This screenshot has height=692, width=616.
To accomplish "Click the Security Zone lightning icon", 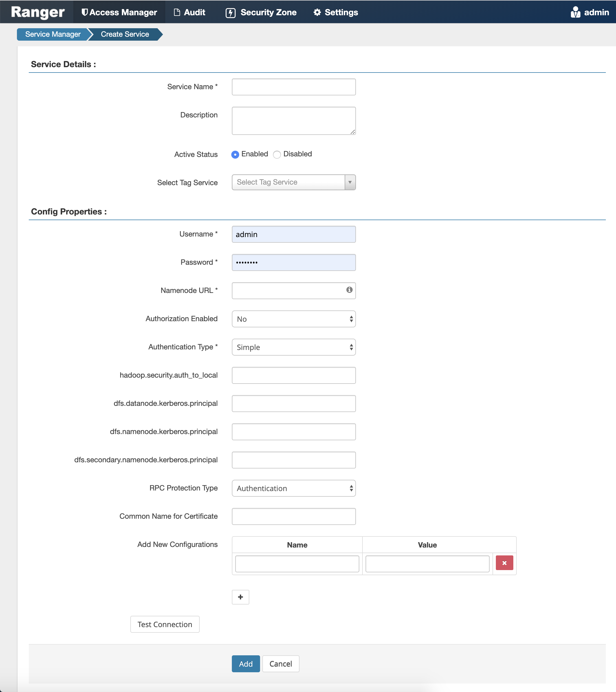I will 230,12.
